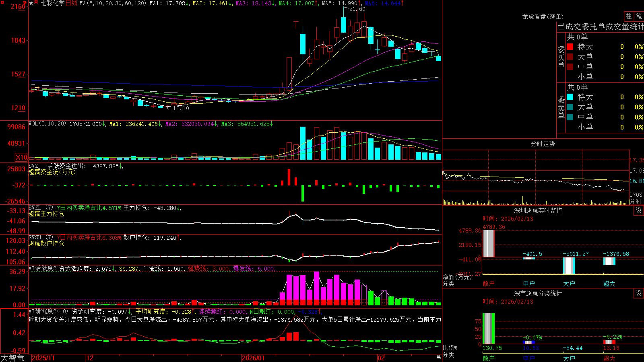Screen dimensions: 644x362
Task: Click the 21.60 high price annotation
Action: click(x=357, y=9)
